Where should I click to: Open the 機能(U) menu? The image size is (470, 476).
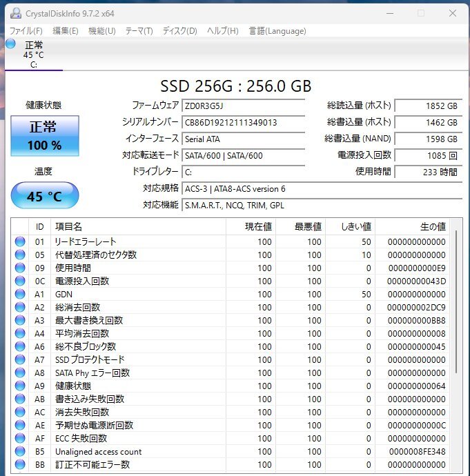click(x=101, y=31)
